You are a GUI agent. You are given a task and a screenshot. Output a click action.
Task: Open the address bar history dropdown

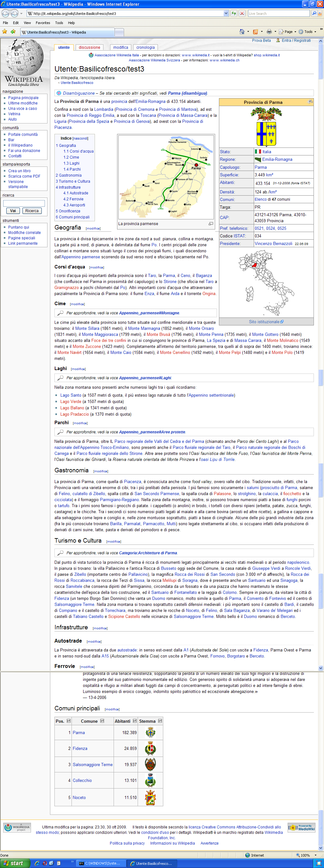point(226,13)
